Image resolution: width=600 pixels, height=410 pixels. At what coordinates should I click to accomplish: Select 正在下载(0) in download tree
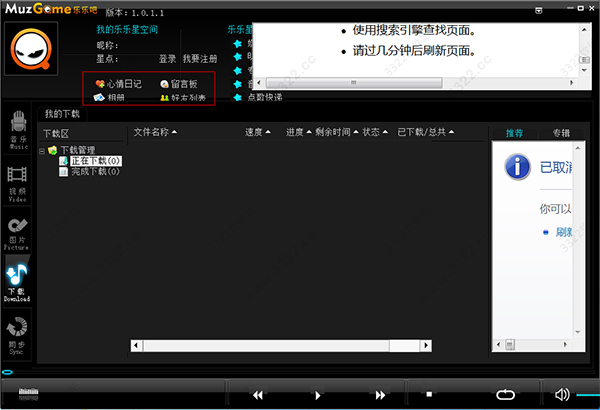[x=96, y=160]
